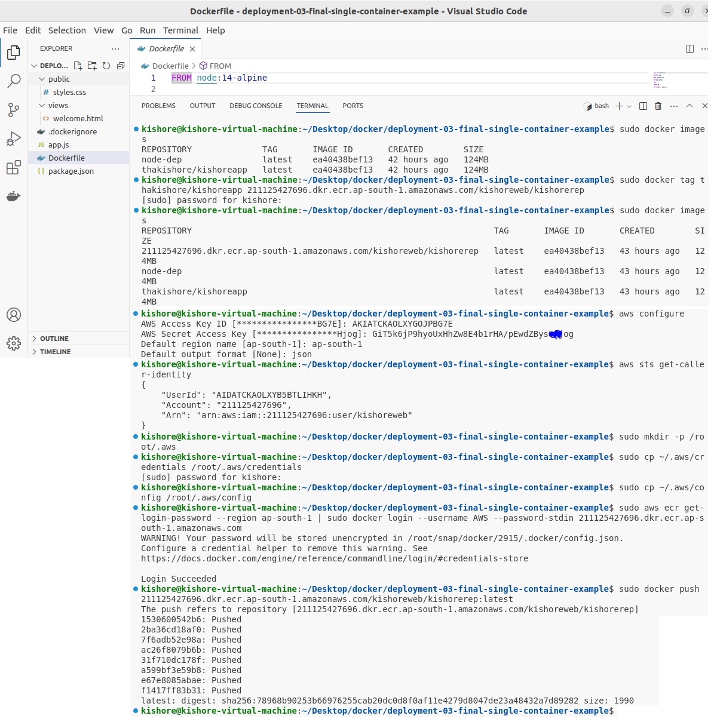
Task: Open the Search view in activity bar
Action: (14, 81)
